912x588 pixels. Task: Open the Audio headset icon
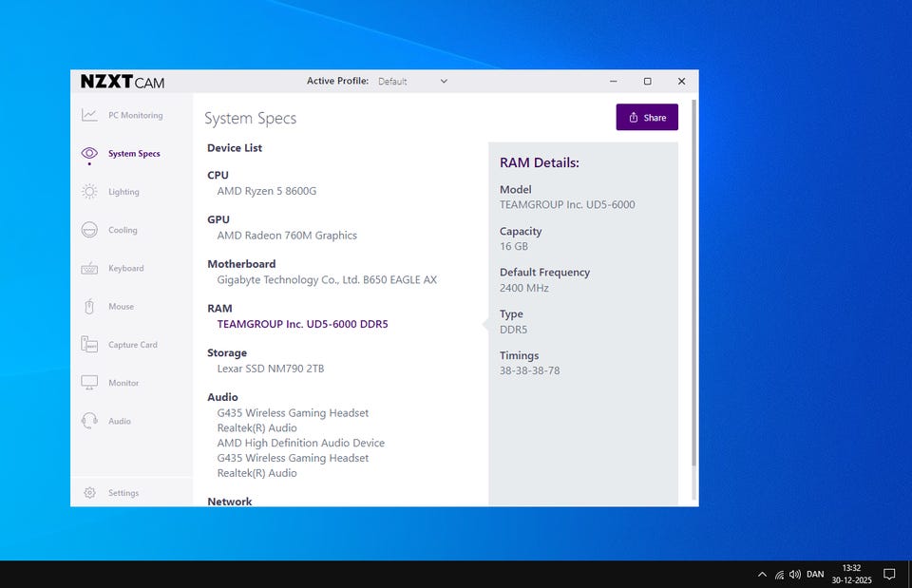pos(89,421)
